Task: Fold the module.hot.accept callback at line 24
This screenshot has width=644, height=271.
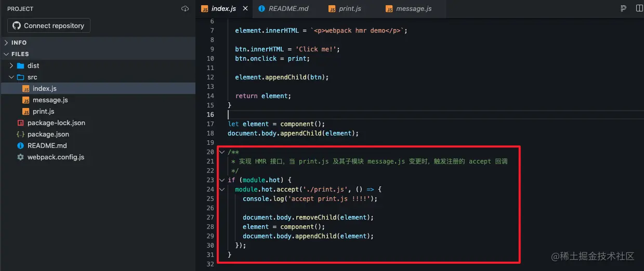Action: coord(222,189)
